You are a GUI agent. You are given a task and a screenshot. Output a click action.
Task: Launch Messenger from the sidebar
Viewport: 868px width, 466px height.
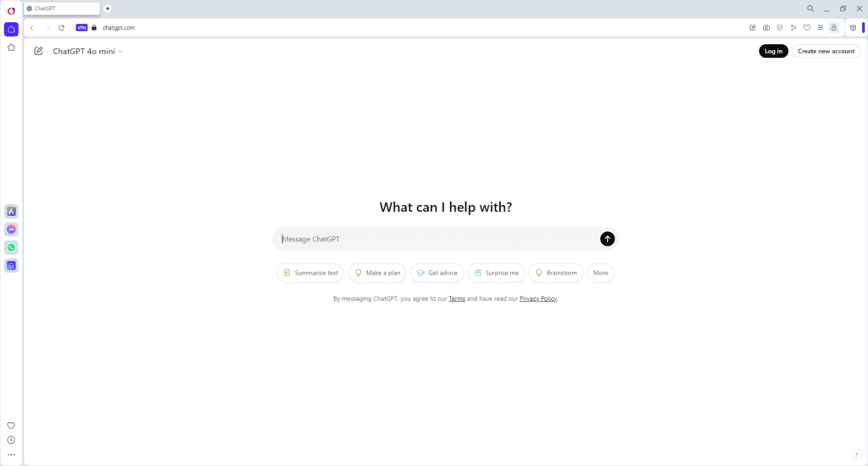11,229
